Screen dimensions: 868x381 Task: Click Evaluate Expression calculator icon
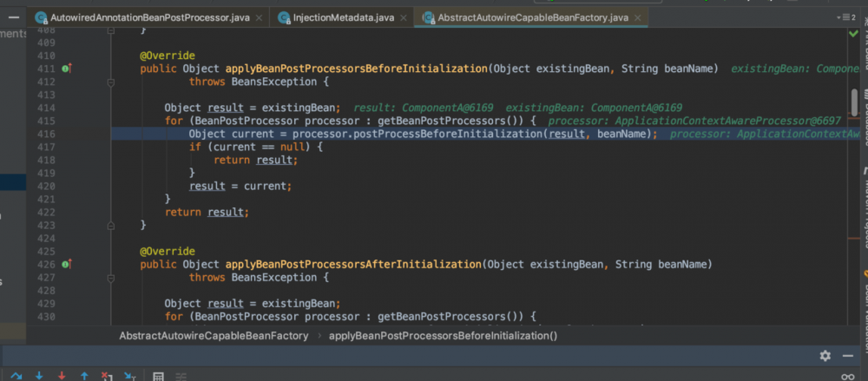(158, 377)
